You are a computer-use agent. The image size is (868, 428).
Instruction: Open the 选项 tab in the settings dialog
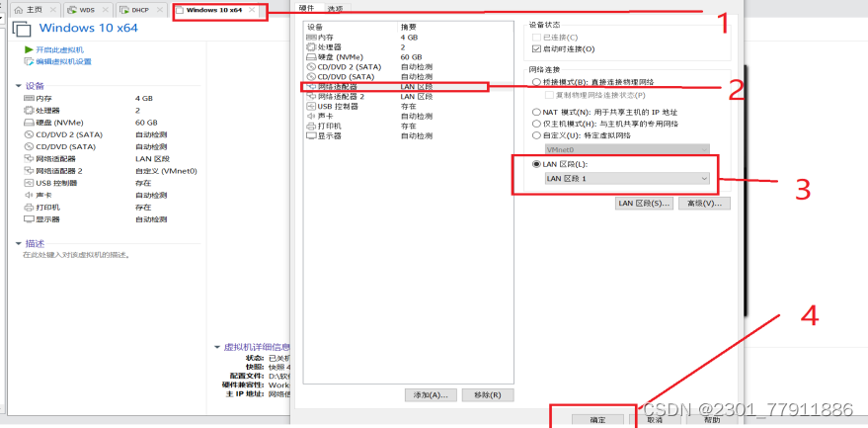(335, 8)
